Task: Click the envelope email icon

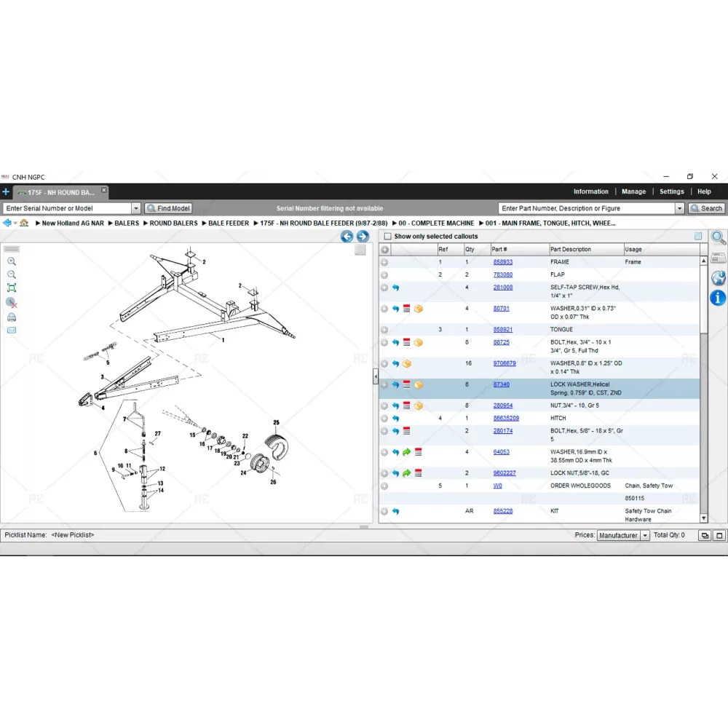Action: pyautogui.click(x=12, y=330)
